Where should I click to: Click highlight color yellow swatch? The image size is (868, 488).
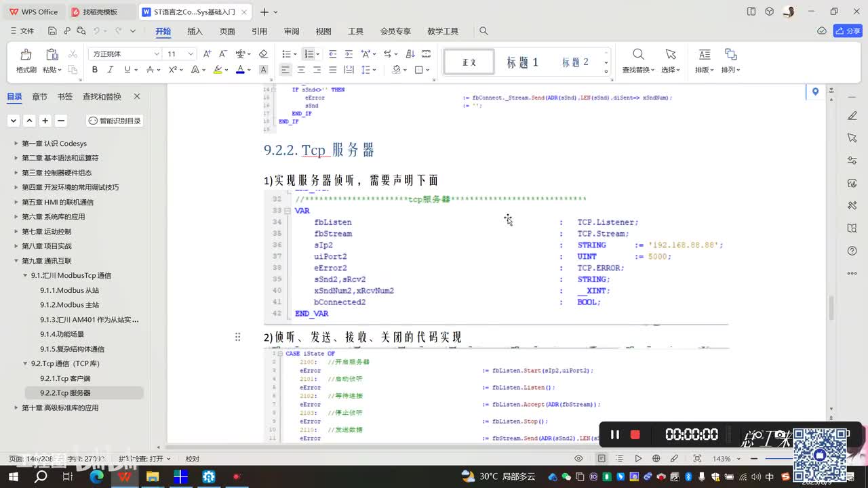pyautogui.click(x=217, y=70)
